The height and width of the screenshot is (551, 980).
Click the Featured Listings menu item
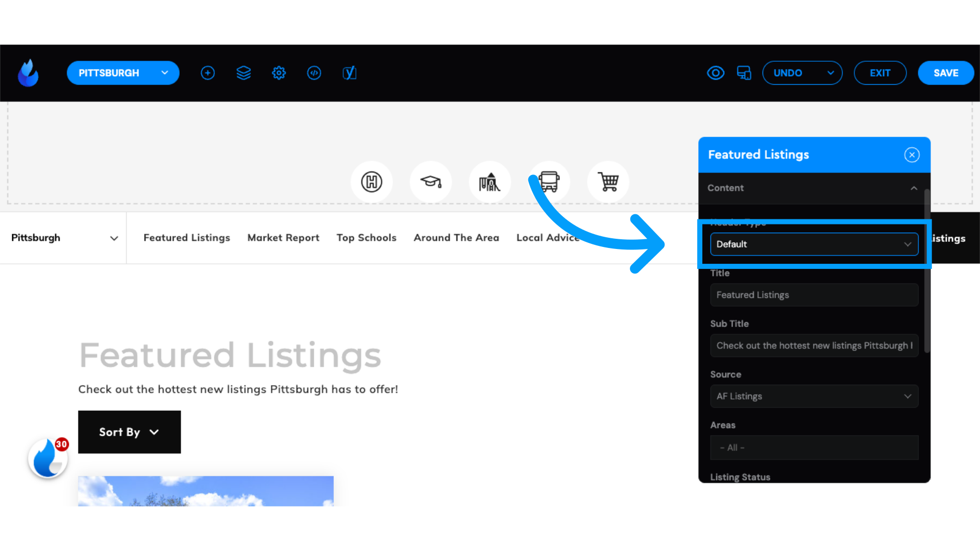point(187,237)
